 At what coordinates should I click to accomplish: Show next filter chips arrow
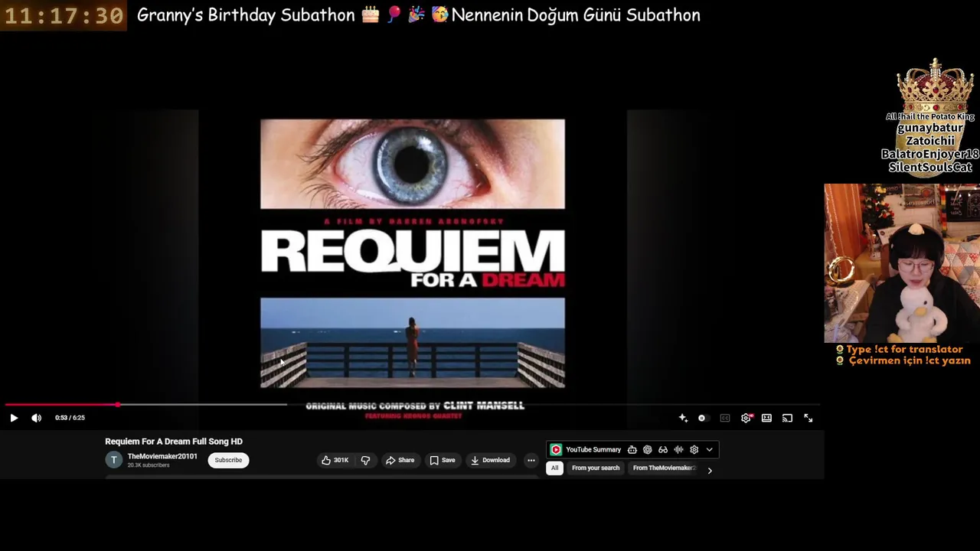click(x=710, y=471)
